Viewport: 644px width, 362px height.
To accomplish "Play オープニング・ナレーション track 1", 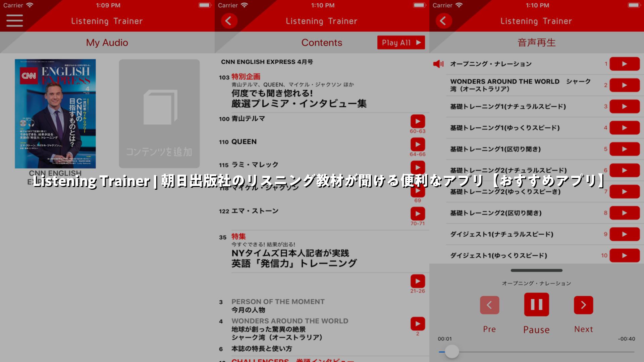I will click(x=625, y=64).
